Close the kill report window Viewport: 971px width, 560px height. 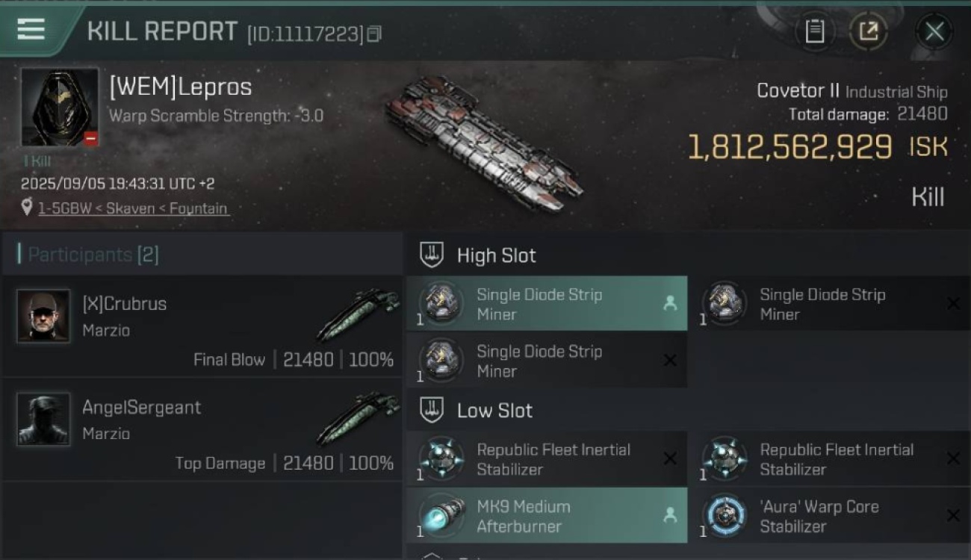(934, 31)
